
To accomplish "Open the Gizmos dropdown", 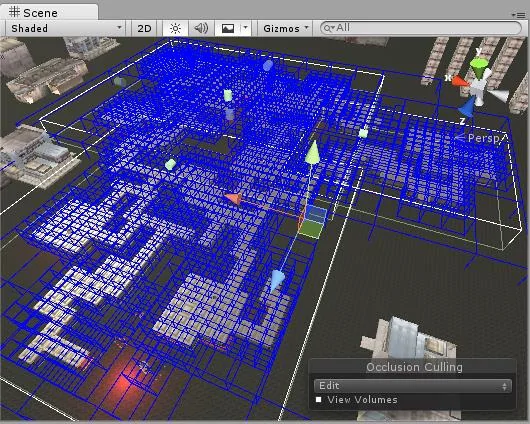I will point(285,28).
